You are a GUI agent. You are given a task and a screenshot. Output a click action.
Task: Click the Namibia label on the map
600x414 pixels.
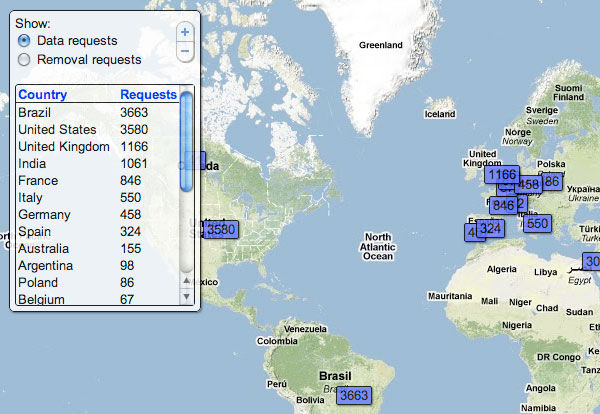click(x=538, y=408)
